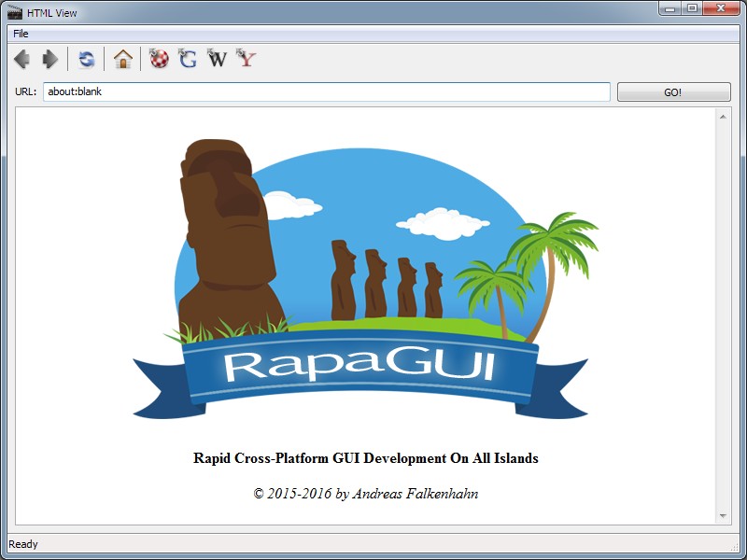Open the Amiga boing ball shortcut
The height and width of the screenshot is (560, 747).
pos(160,60)
